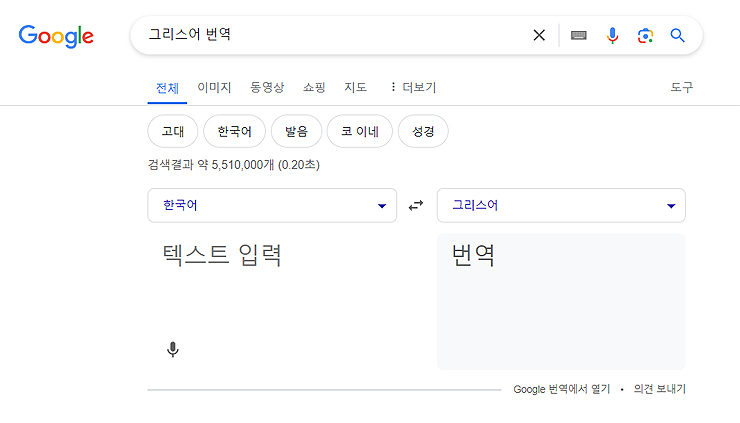Select the 한국어 suggestion chip
Screen dimensions: 740x423
(235, 131)
